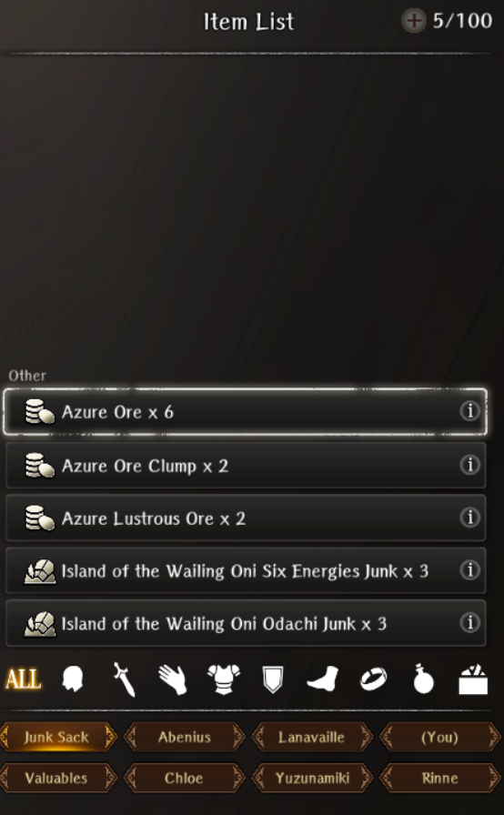The width and height of the screenshot is (504, 815).
Task: Filter items by potion flask icon
Action: click(423, 679)
